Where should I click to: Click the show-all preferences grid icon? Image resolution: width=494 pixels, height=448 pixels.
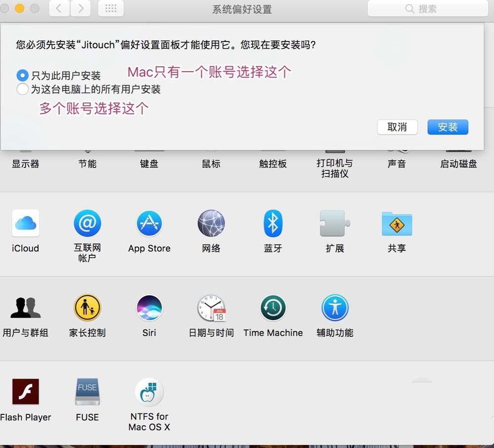pyautogui.click(x=111, y=8)
